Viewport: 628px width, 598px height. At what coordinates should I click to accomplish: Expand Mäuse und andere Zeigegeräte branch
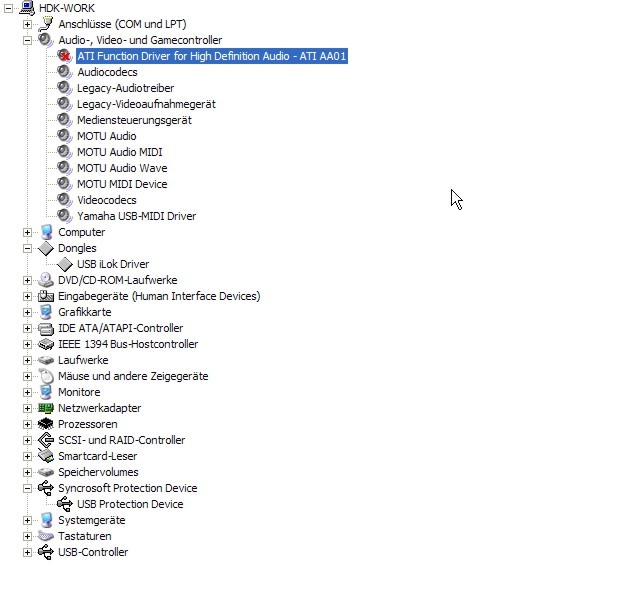pos(27,377)
